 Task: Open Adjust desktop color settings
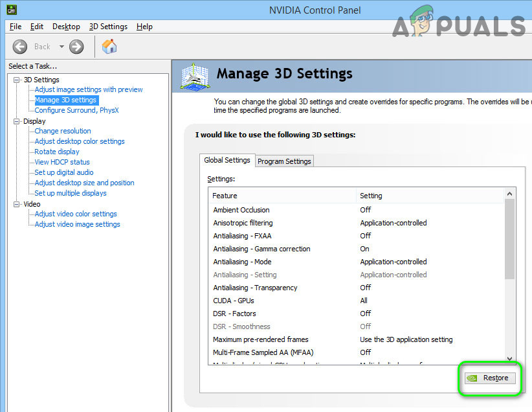(80, 141)
